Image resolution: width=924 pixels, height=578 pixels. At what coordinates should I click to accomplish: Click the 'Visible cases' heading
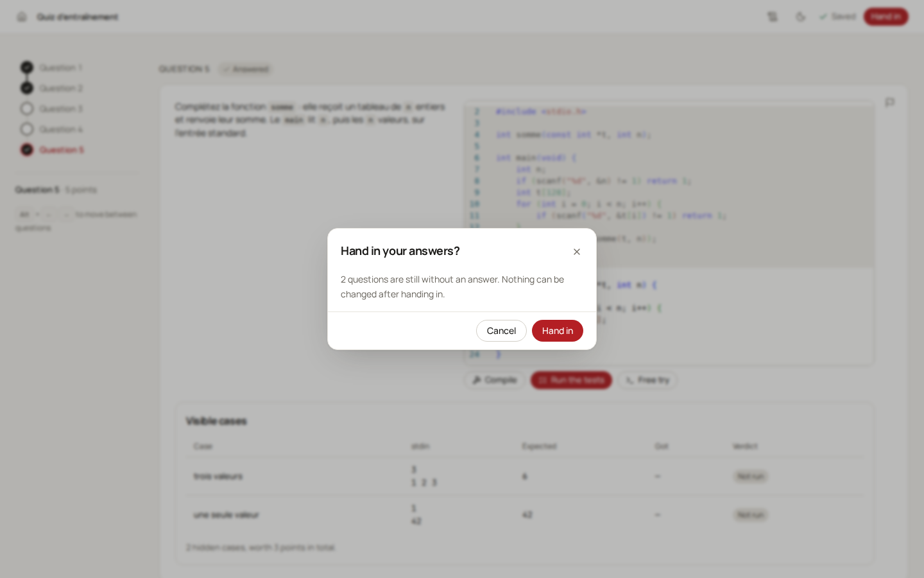(216, 421)
